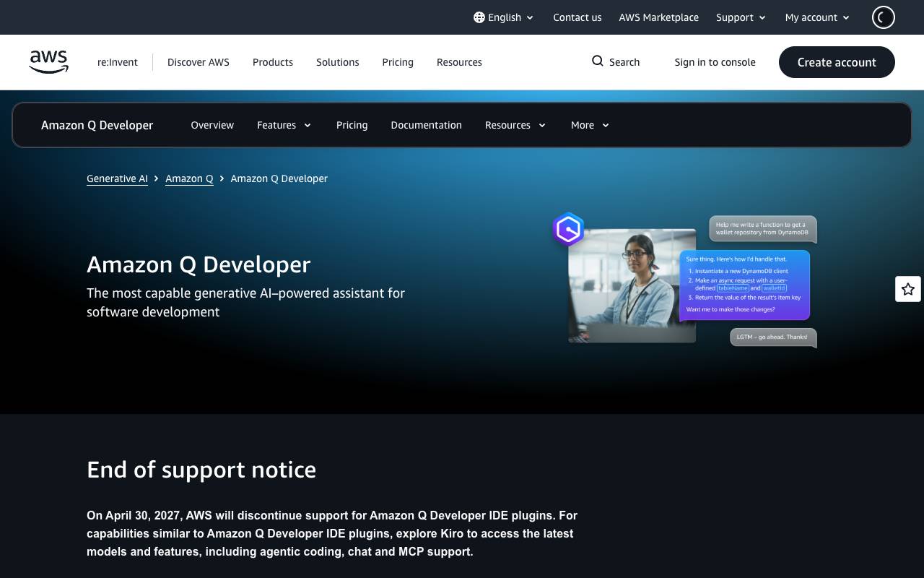Expand the Resources submenu in Q Developer bar
Viewport: 924px width, 578px height.
[515, 125]
